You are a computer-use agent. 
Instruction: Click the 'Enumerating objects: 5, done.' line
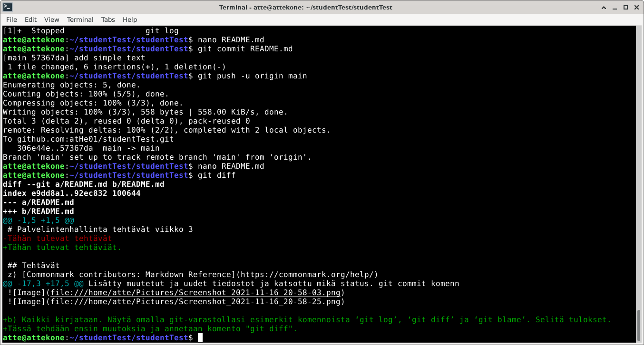(x=72, y=85)
